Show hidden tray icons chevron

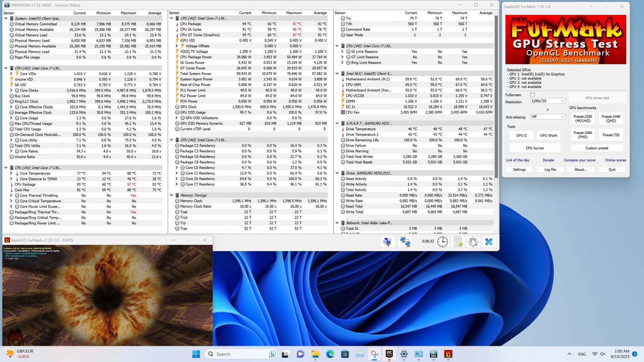pyautogui.click(x=569, y=354)
